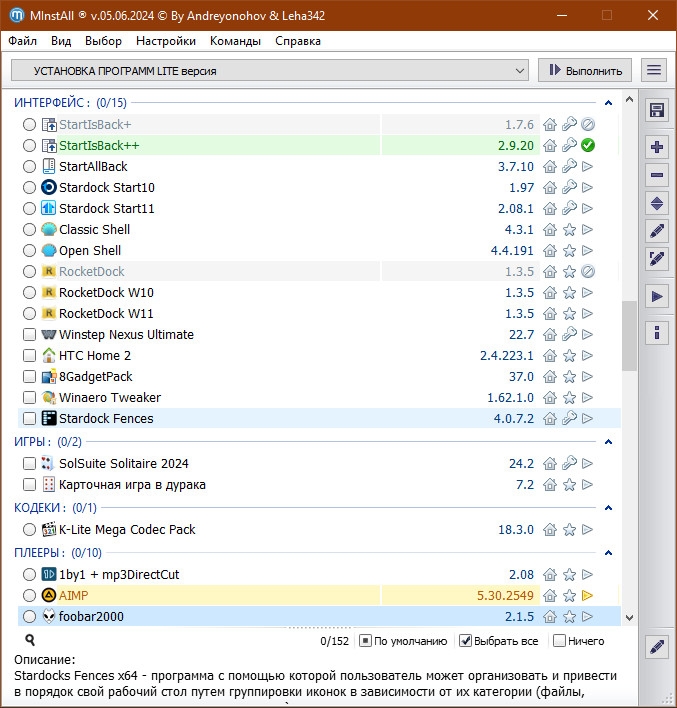Click the vertical scrollbar thumb of the list
Screen dimensions: 677x708
click(x=629, y=336)
